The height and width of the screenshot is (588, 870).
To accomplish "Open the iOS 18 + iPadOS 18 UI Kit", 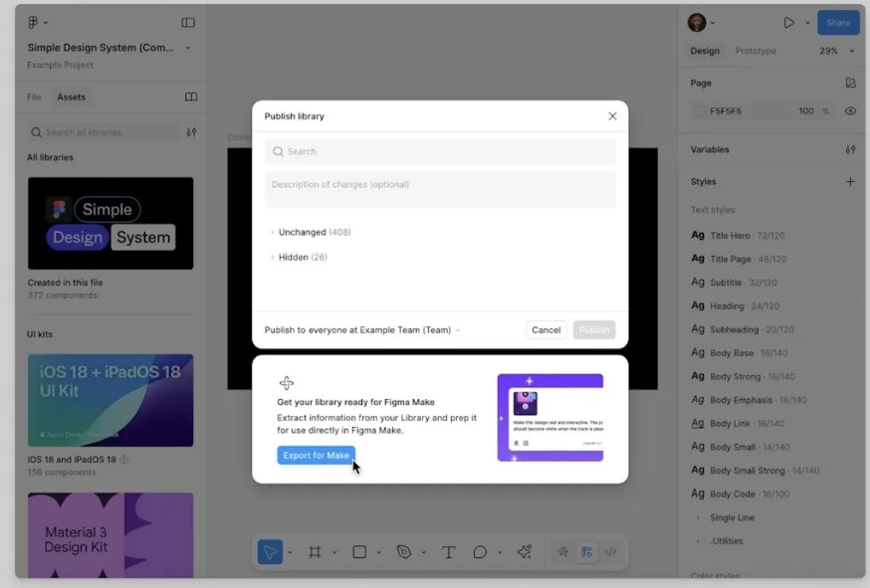I will point(110,401).
